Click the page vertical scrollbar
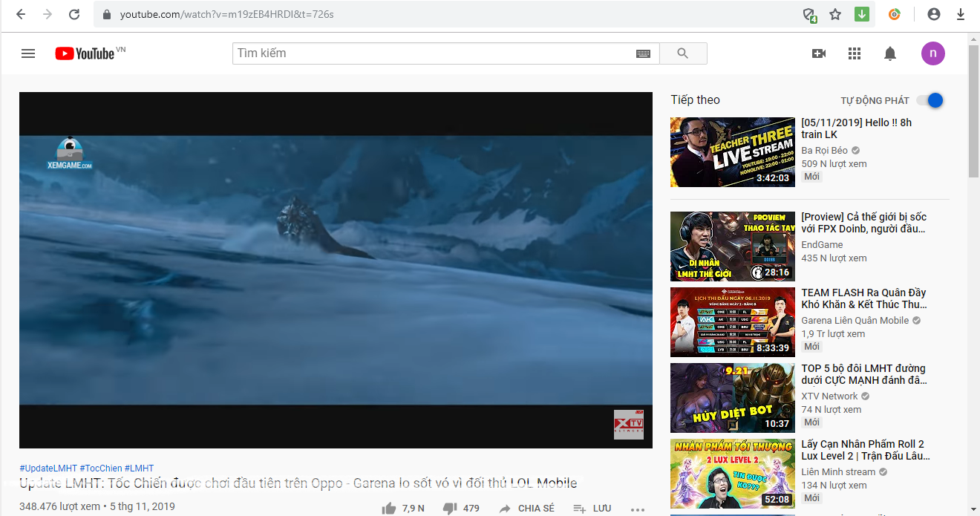980x516 pixels. [973, 111]
